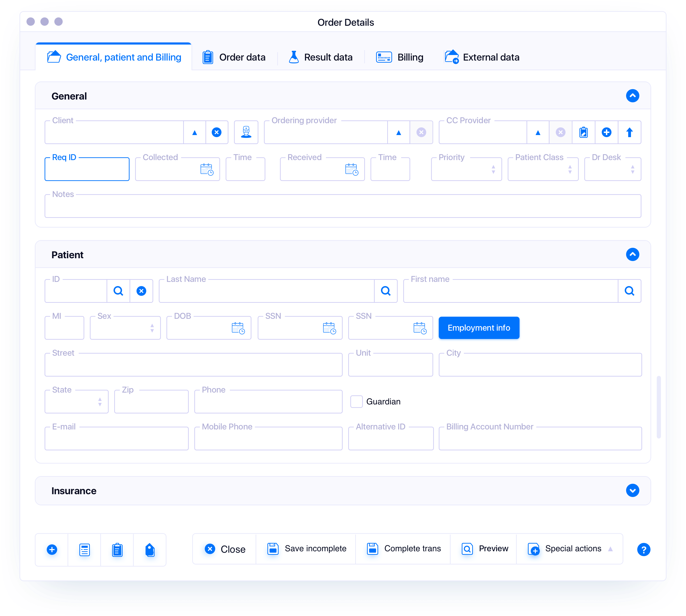The width and height of the screenshot is (686, 616).
Task: Open the Sex dropdown
Action: pos(152,328)
